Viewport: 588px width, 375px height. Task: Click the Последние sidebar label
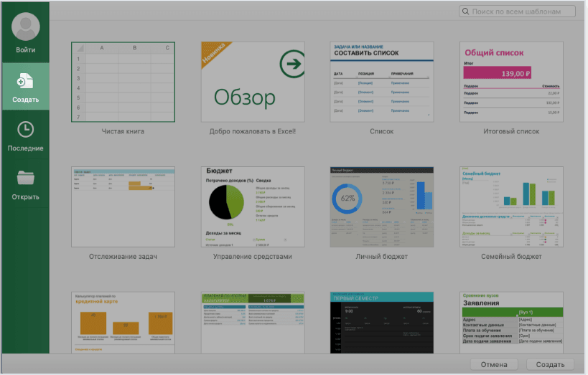coord(26,148)
